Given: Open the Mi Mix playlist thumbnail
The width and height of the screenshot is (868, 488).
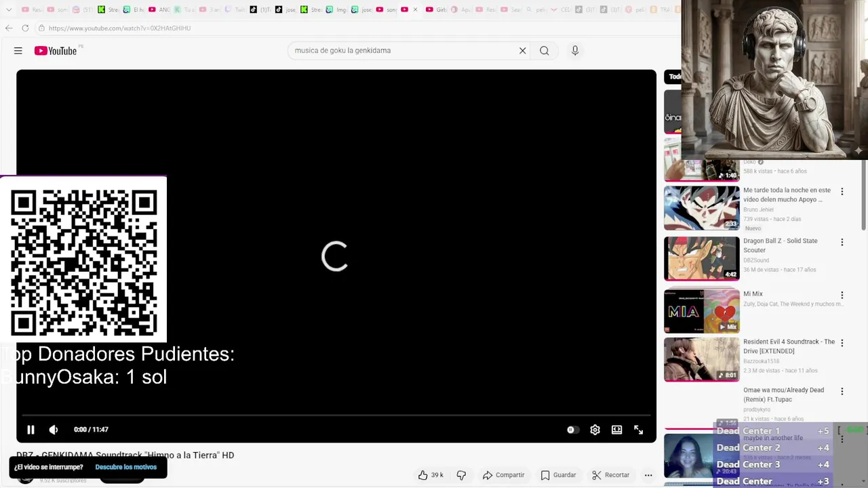Looking at the screenshot, I should [x=702, y=311].
